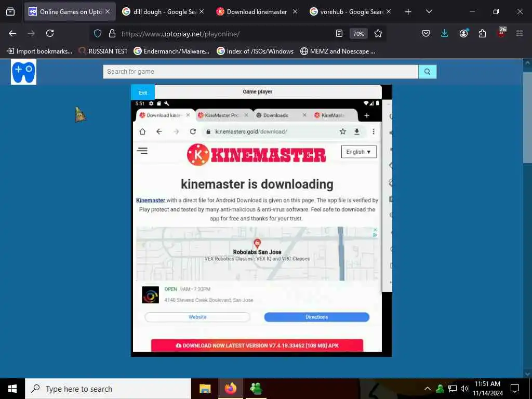Screen dimensions: 532x399
Task: Close the Downloads tab in emulator browser
Action: coord(304,115)
